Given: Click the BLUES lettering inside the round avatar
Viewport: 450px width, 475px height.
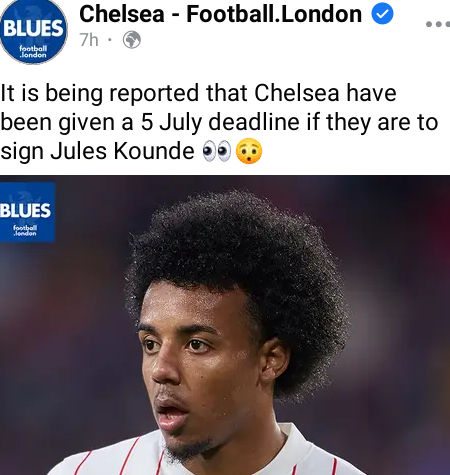Looking at the screenshot, I should click(33, 28).
